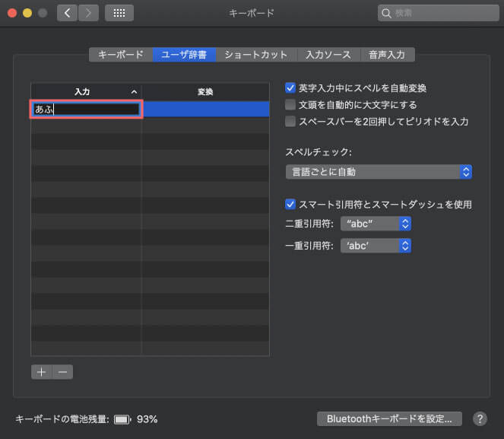Select ユーザ辞書 tab
The height and width of the screenshot is (439, 504).
point(184,55)
